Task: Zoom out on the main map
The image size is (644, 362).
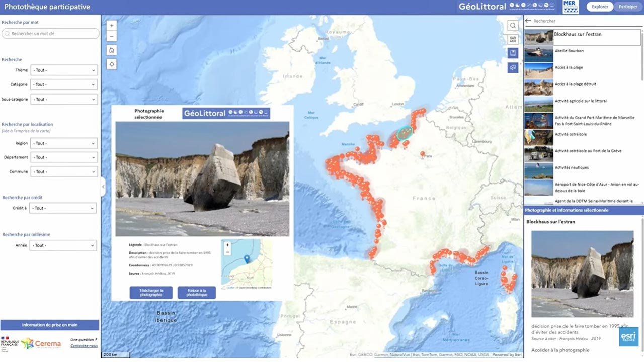Action: (112, 36)
